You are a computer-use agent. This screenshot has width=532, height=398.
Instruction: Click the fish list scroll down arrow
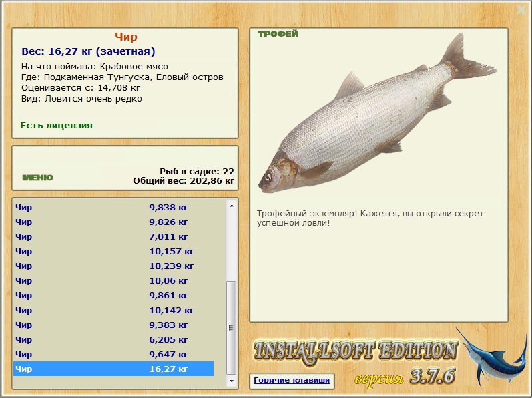point(232,381)
